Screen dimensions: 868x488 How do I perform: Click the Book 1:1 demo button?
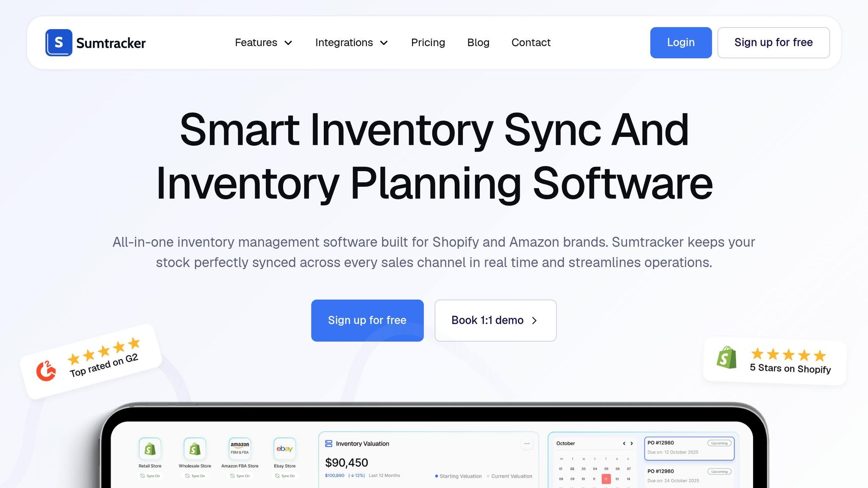[x=495, y=320]
